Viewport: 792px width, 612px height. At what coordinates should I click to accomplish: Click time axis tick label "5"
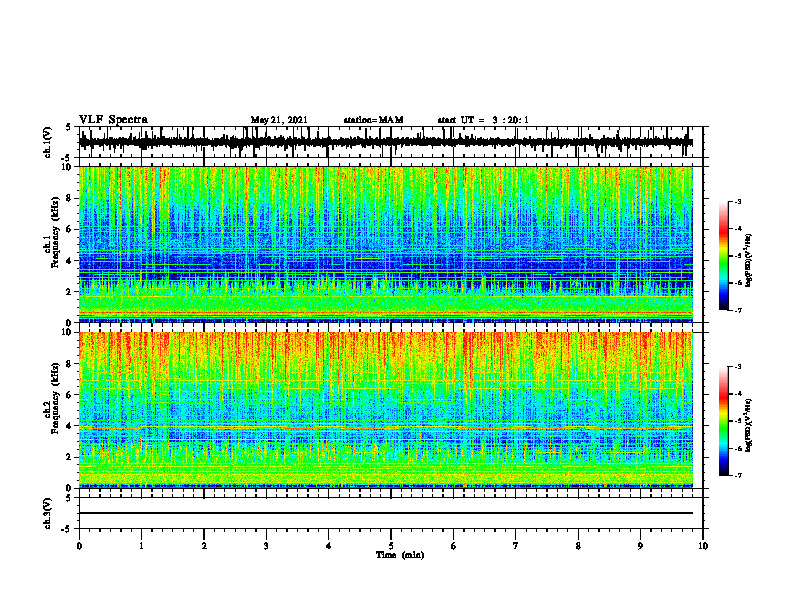tap(391, 546)
